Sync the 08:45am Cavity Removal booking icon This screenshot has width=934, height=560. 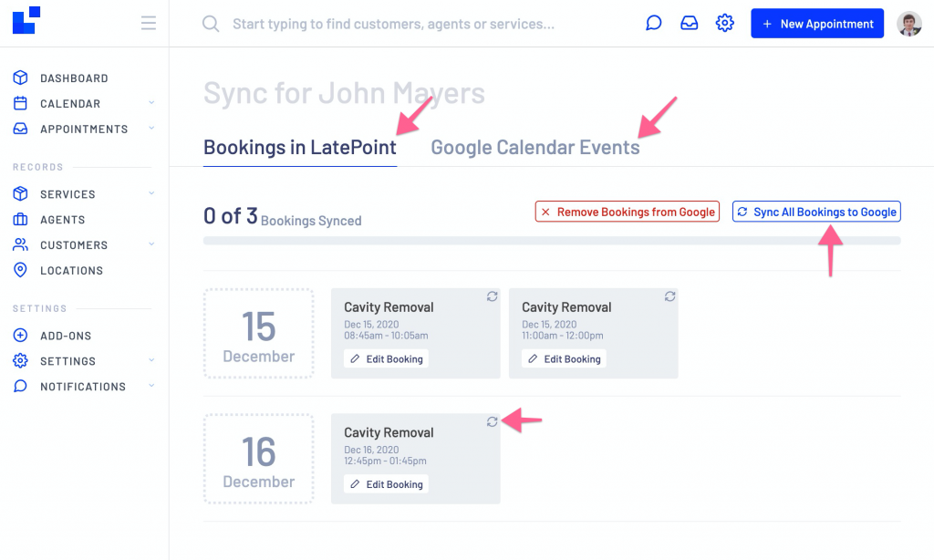point(492,296)
